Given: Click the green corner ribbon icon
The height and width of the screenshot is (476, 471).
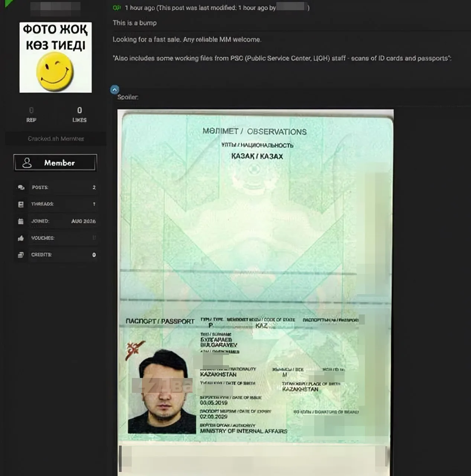Looking at the screenshot, I should 8,4.
